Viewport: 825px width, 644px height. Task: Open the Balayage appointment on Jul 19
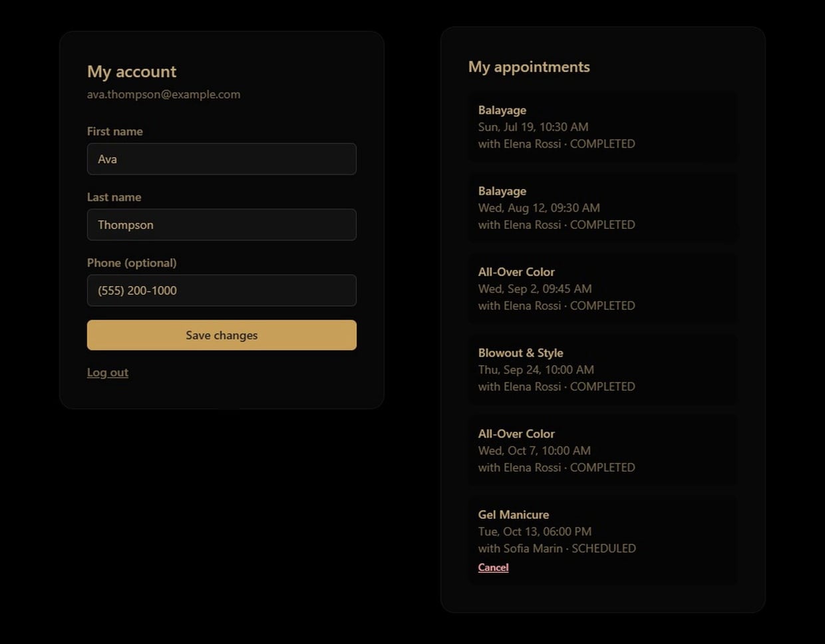click(603, 127)
